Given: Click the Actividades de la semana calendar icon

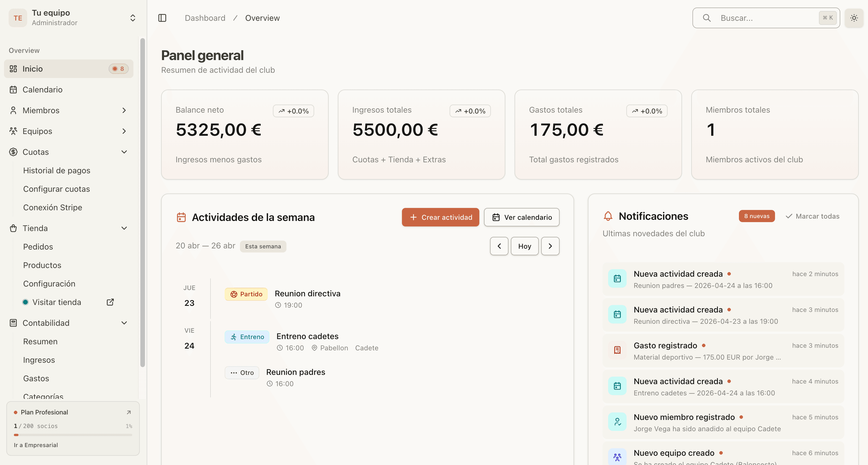Looking at the screenshot, I should (181, 217).
